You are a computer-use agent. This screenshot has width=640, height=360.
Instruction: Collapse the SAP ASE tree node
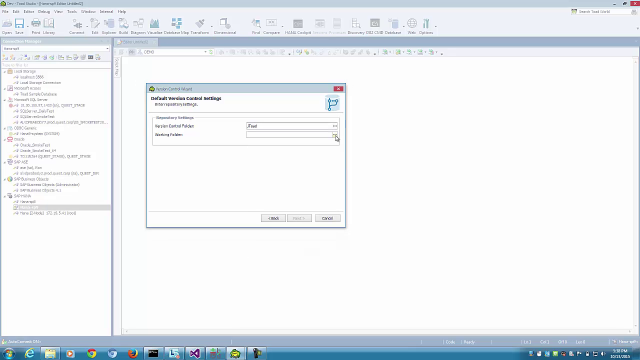4,162
